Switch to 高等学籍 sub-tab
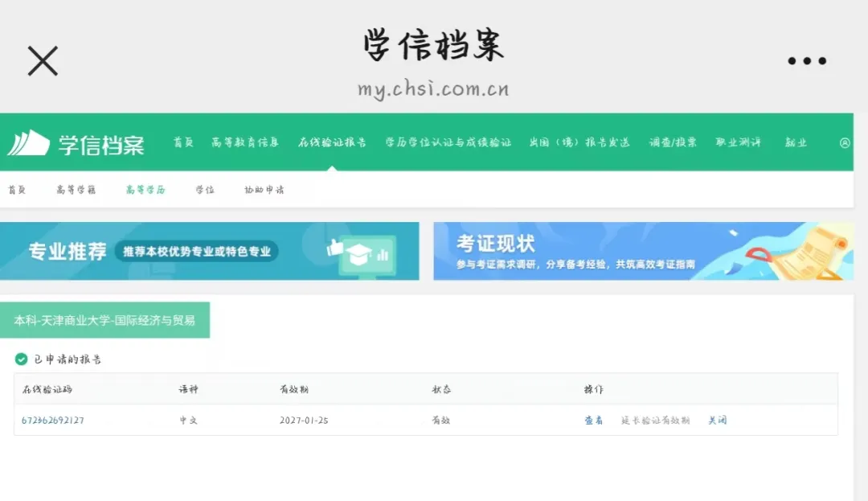This screenshot has width=868, height=501. (76, 190)
